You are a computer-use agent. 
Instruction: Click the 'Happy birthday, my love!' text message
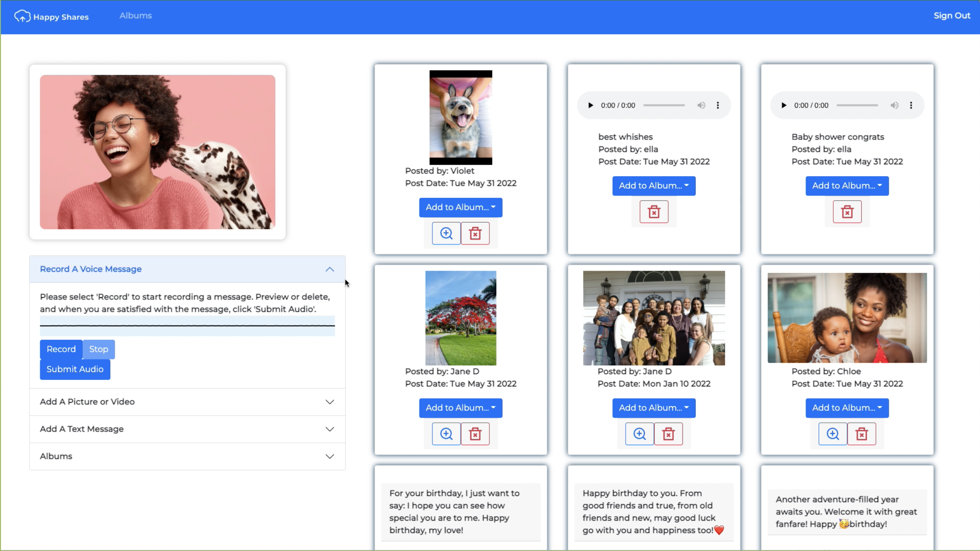click(461, 512)
